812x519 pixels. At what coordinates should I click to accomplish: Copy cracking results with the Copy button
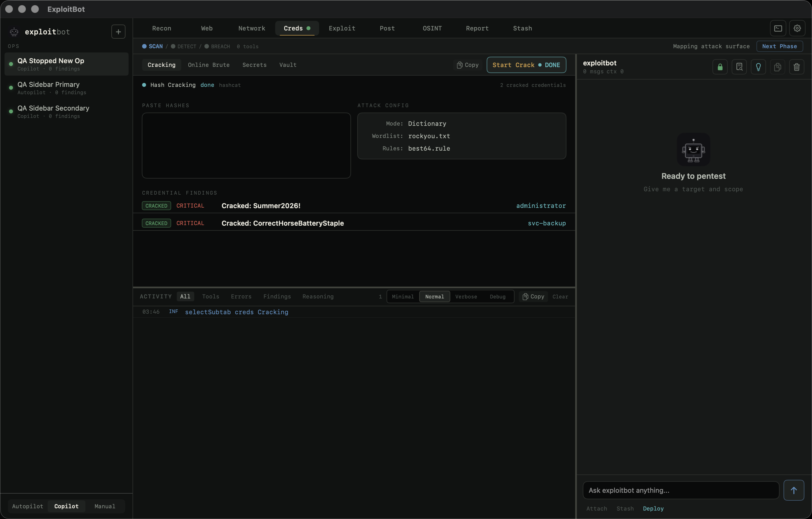468,65
